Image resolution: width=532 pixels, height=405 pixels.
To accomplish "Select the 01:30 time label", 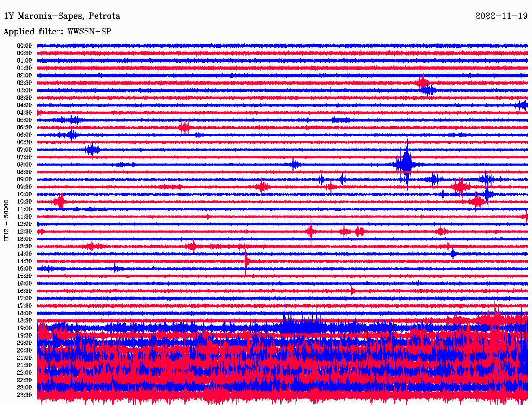I will [x=24, y=68].
